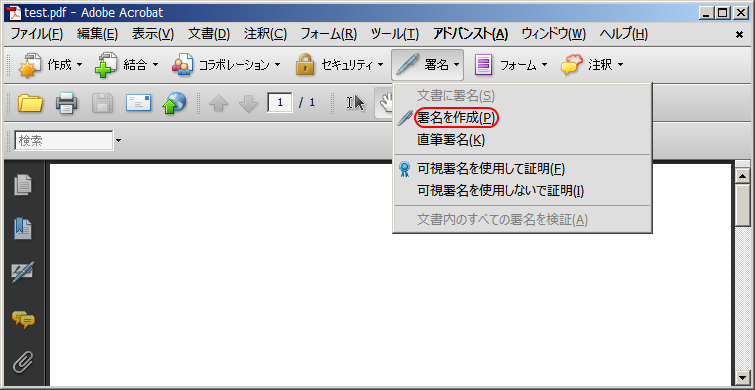
Task: Select 署名を作成(P) menu item
Action: pos(456,117)
